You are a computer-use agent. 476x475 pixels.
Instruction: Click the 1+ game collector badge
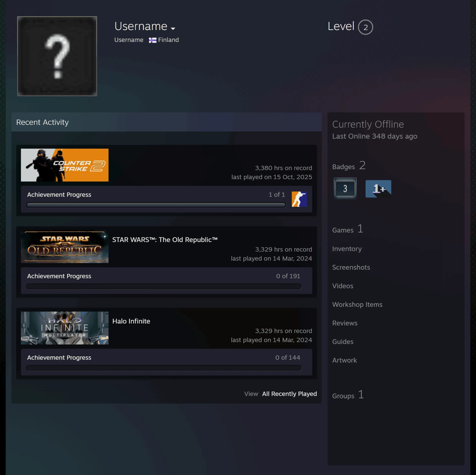378,189
